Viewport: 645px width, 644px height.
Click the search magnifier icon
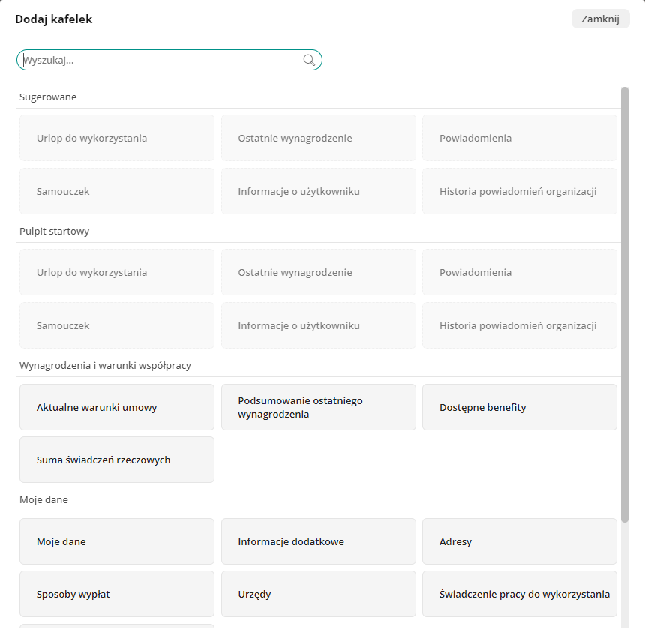(309, 61)
